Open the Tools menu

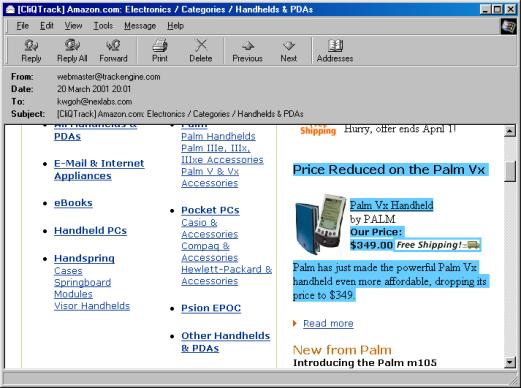(x=103, y=26)
